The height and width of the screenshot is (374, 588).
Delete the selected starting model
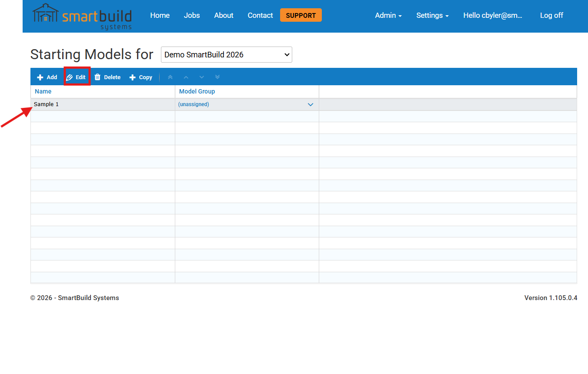(107, 77)
